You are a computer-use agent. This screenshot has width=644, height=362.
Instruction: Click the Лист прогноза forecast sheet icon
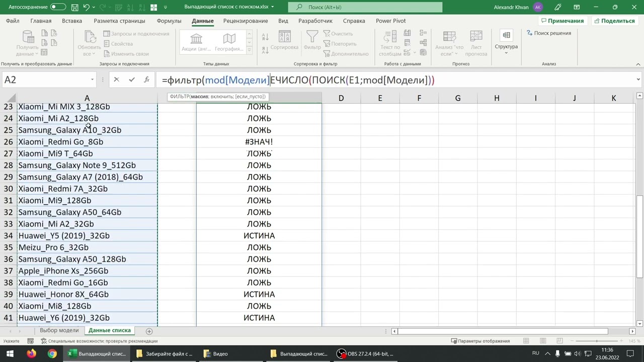[476, 38]
